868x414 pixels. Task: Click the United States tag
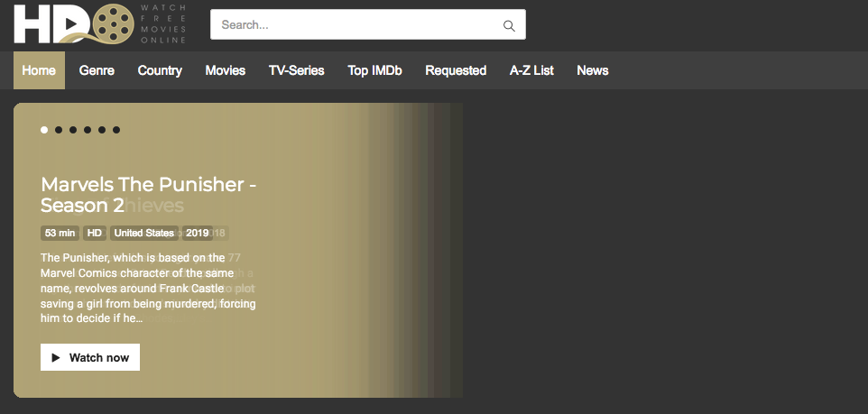tap(144, 233)
